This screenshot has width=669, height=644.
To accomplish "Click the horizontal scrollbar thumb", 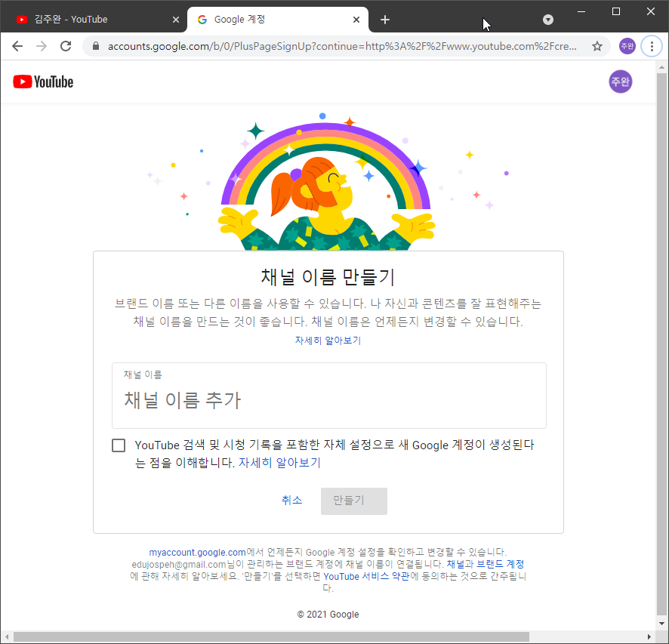I will pos(271,636).
